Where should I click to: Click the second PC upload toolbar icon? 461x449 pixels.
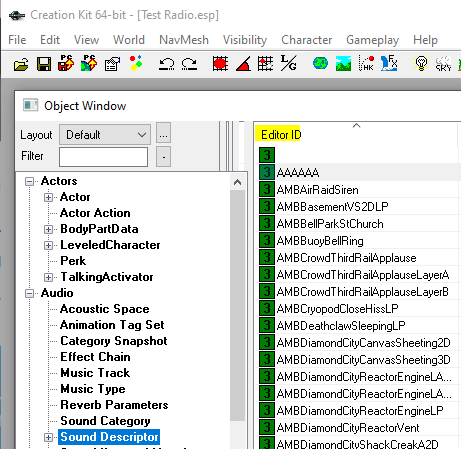tap(89, 63)
